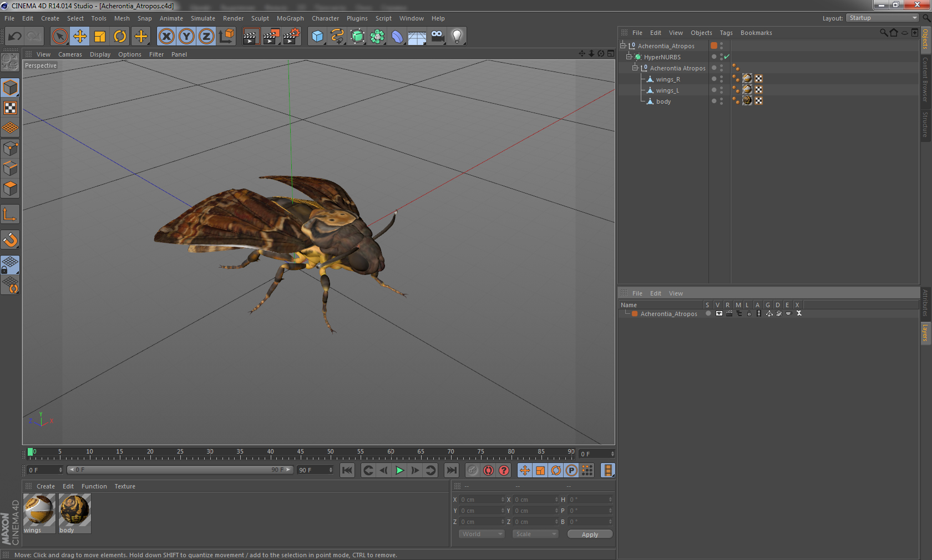
Task: Select the Edges mode icon
Action: tap(10, 168)
